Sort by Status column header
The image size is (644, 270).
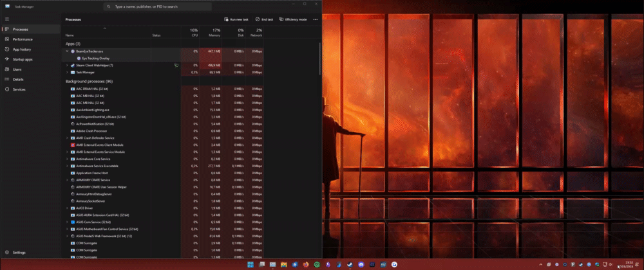click(x=166, y=33)
